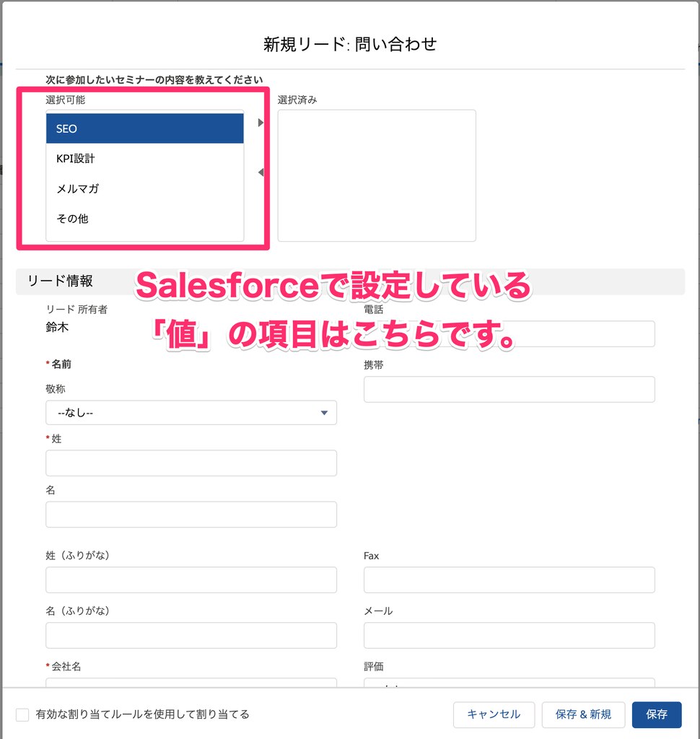Focus the 姓（ふりがな） field
The width and height of the screenshot is (700, 739).
(191, 580)
